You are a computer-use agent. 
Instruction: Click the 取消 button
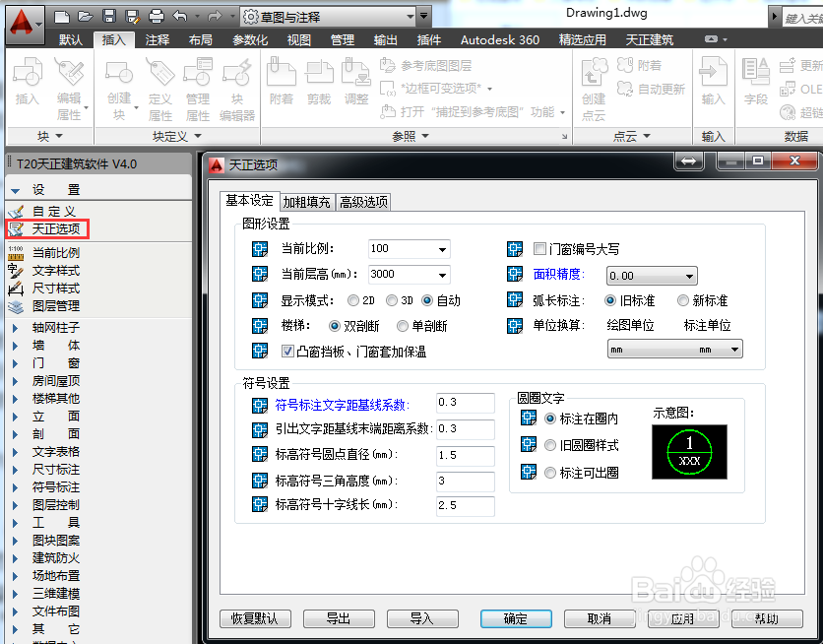pos(599,618)
